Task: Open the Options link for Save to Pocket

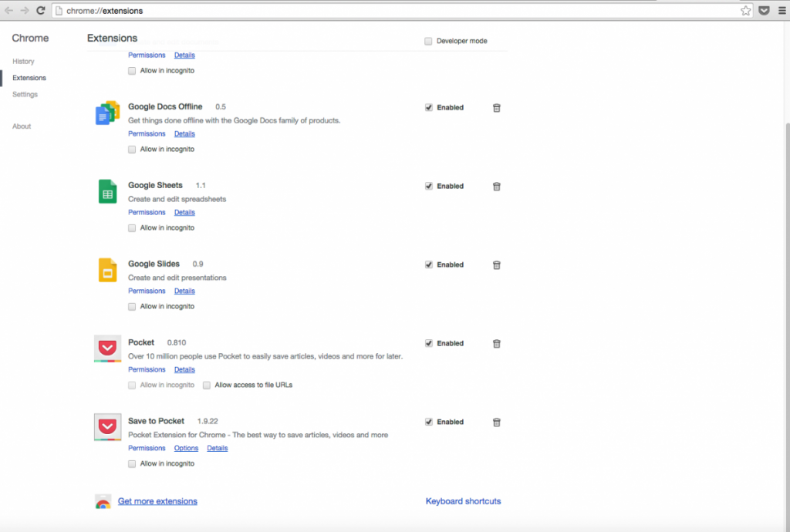Action: click(x=186, y=449)
